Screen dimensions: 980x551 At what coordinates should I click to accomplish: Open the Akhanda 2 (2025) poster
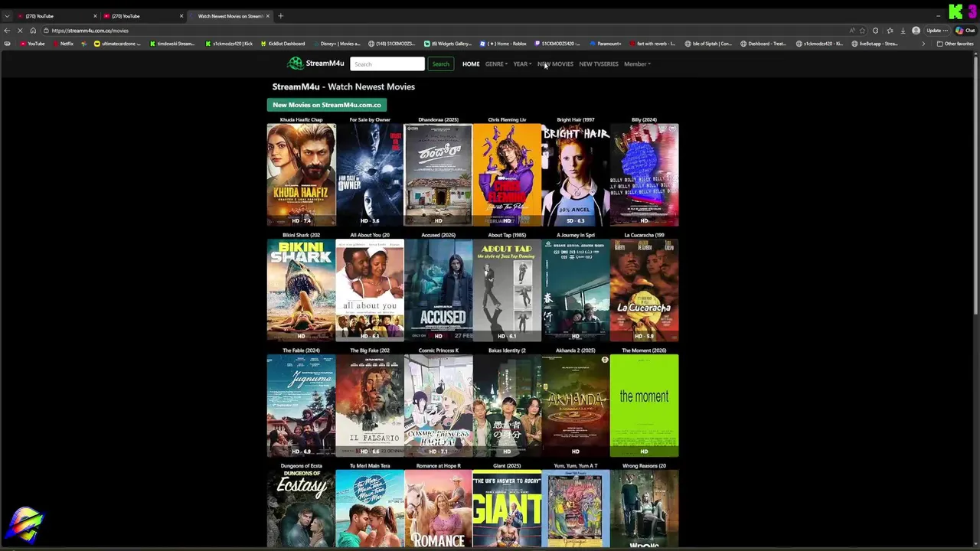576,406
